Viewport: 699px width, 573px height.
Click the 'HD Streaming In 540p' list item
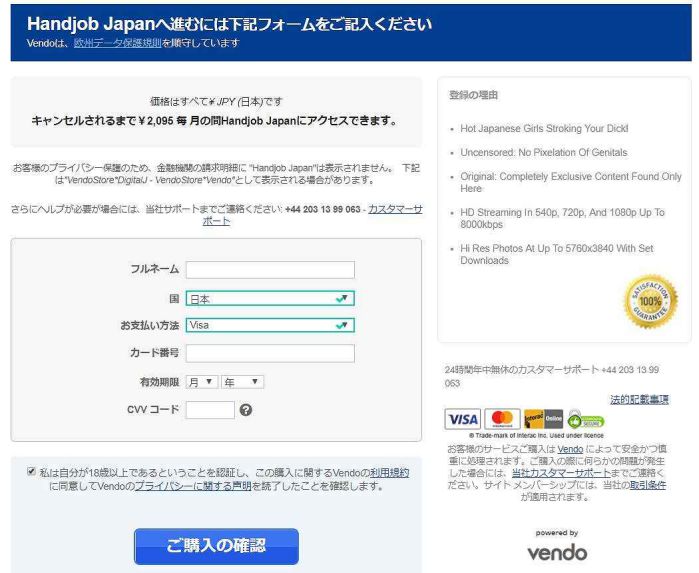pyautogui.click(x=563, y=218)
